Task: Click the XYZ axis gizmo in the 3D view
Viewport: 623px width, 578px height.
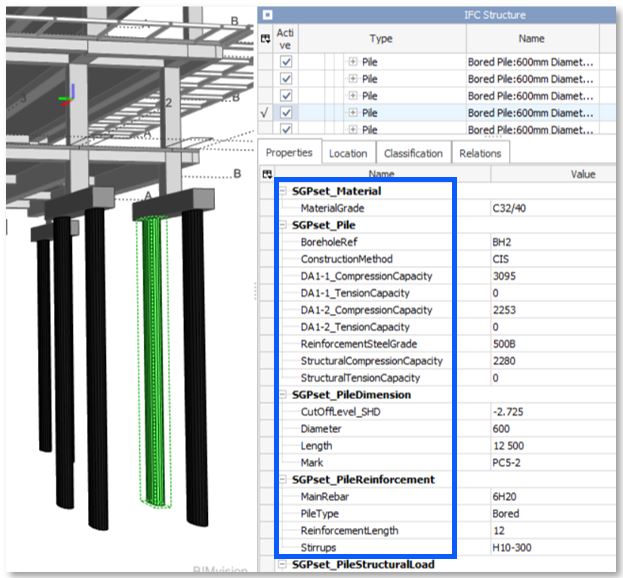Action: pyautogui.click(x=66, y=97)
